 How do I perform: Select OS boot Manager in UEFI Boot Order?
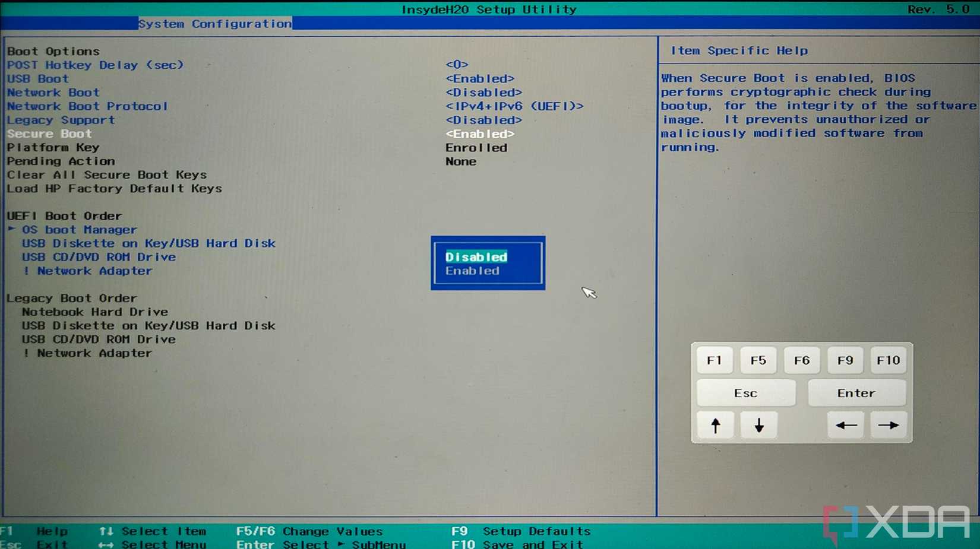[x=79, y=229]
